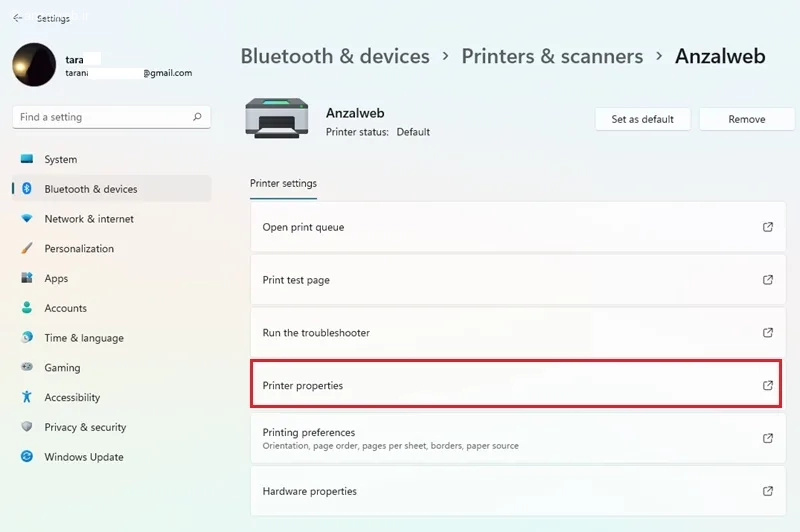
Task: Remove the Anzalweb printer
Action: pos(746,119)
